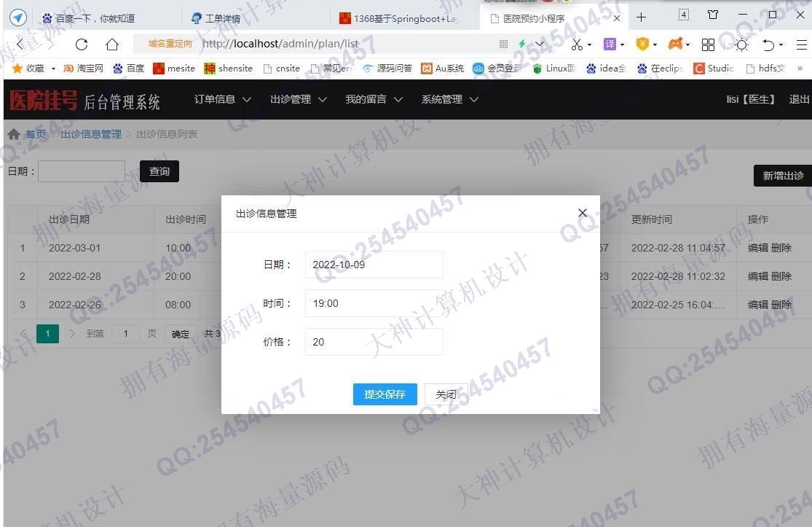
Task: Go to next page in table pagination
Action: click(73, 334)
